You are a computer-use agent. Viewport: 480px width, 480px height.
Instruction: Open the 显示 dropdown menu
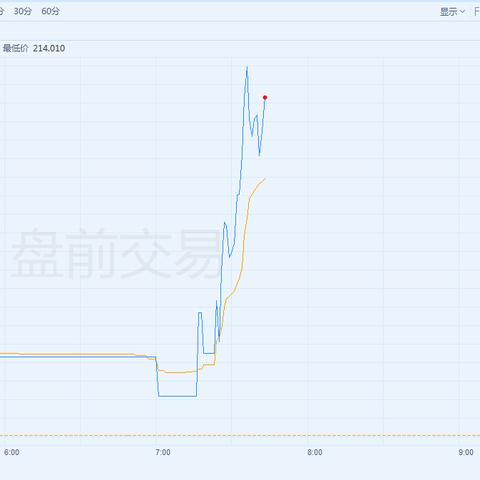[452, 12]
